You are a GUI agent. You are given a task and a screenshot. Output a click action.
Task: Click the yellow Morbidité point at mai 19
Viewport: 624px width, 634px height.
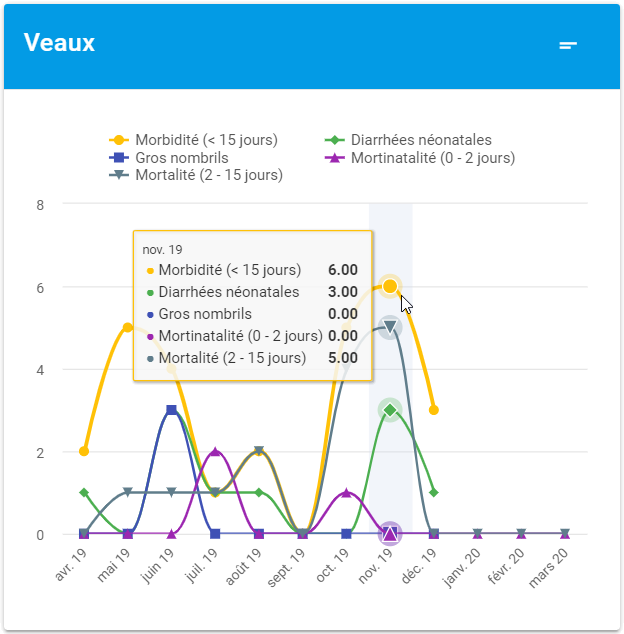(128, 327)
